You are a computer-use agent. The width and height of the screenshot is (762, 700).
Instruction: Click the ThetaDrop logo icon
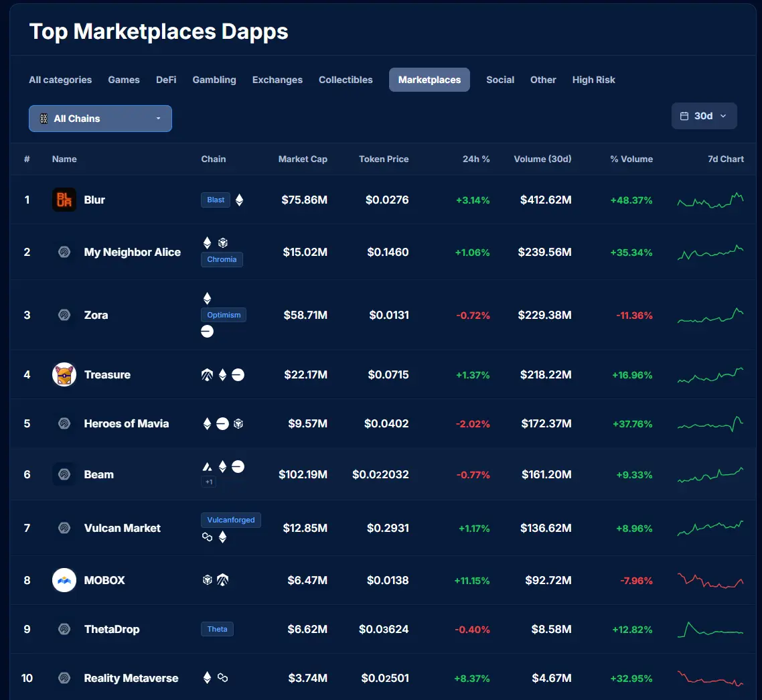64,629
